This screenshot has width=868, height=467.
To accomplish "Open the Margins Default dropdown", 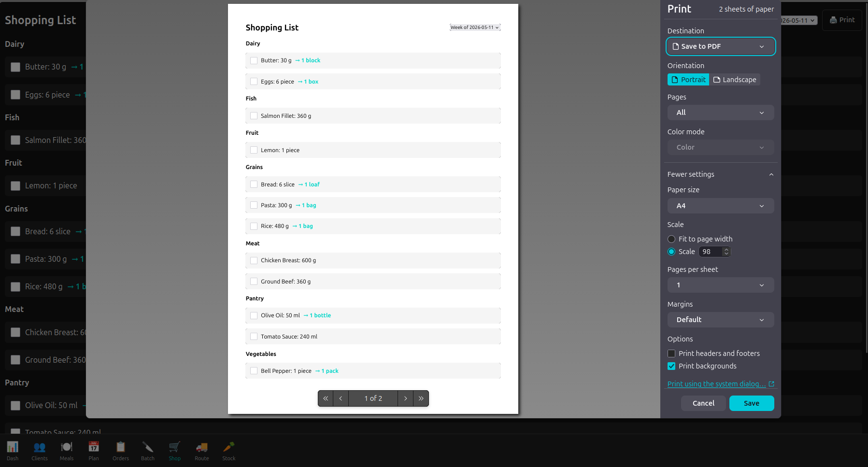I will coord(721,320).
